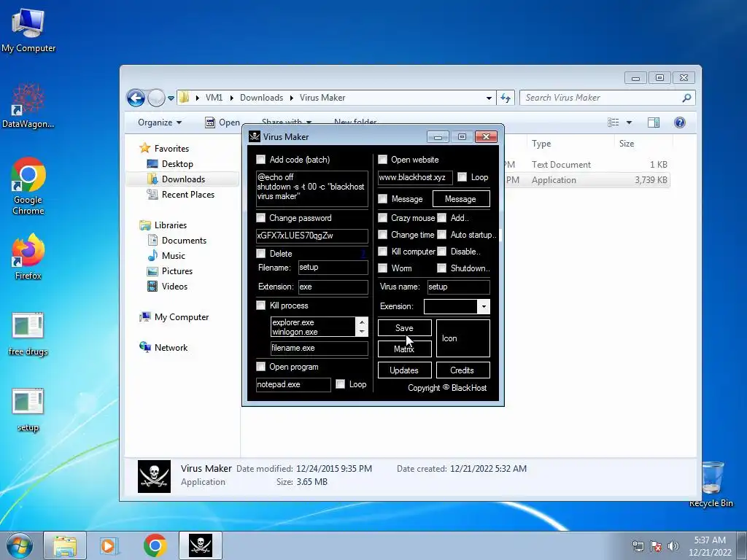The height and width of the screenshot is (560, 747).
Task: Expand breadcrumb arrow after VM1
Action: (231, 98)
